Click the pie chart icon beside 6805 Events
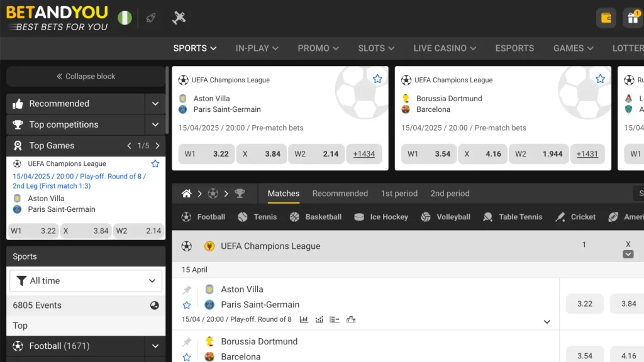The image size is (644, 362). pyautogui.click(x=155, y=305)
